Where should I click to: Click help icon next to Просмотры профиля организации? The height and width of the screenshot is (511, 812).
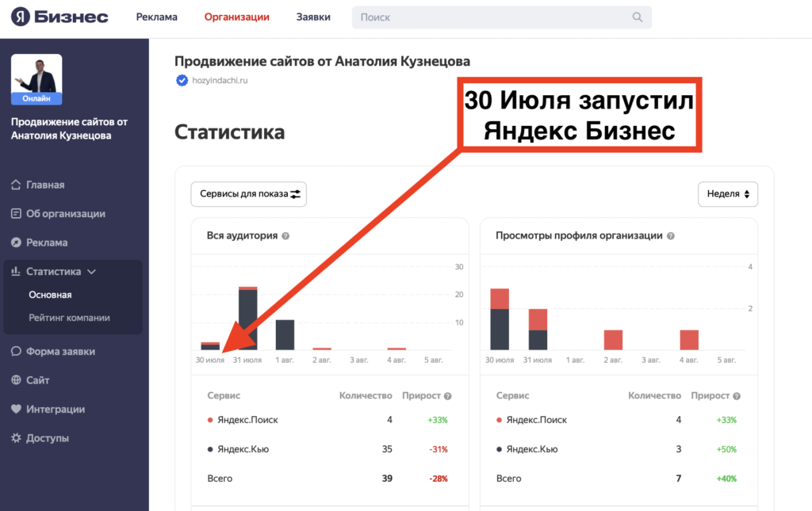(x=671, y=236)
